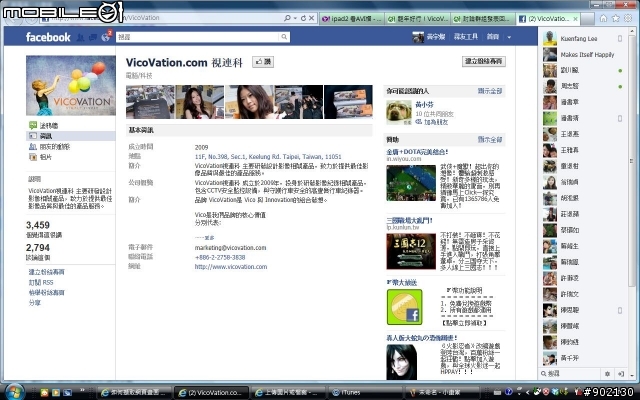Open the gold coin Facebook ad image
The height and width of the screenshot is (400, 640).
coord(404,307)
